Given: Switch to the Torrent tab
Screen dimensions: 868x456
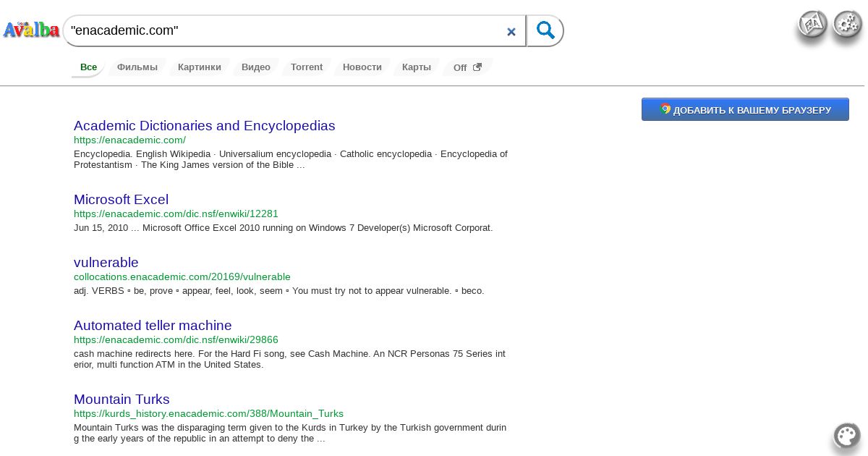Looking at the screenshot, I should [x=307, y=67].
